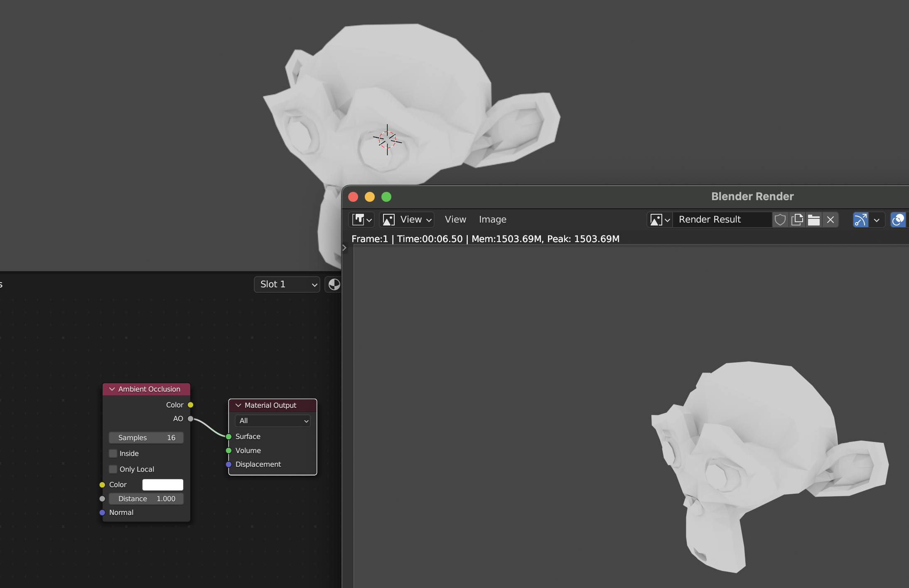909x588 pixels.
Task: Open the View menu in Blender Render
Action: coord(455,220)
